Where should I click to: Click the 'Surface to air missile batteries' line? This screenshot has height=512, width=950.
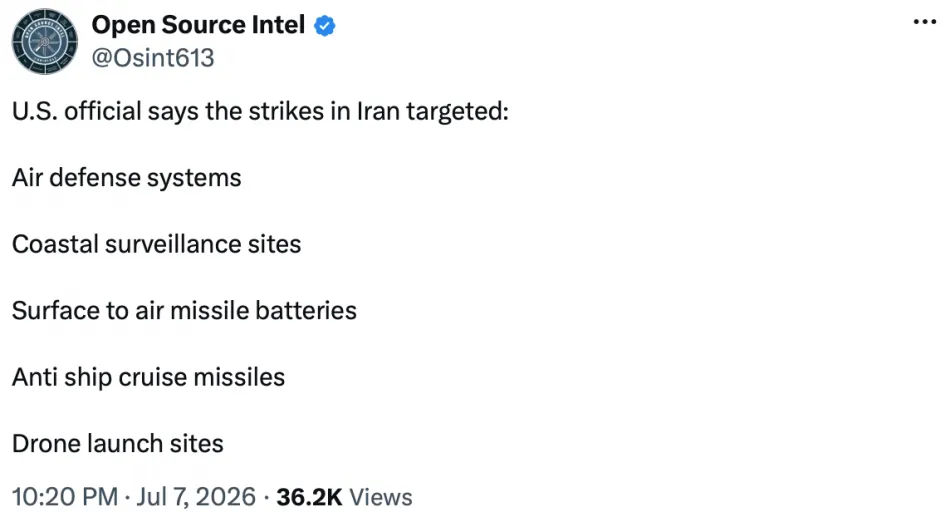[x=184, y=311]
